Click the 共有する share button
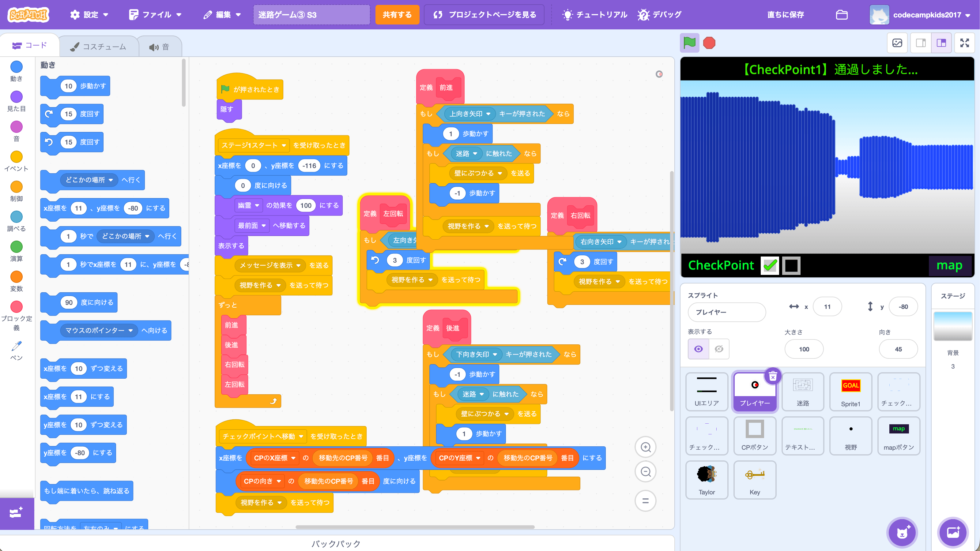 point(397,15)
